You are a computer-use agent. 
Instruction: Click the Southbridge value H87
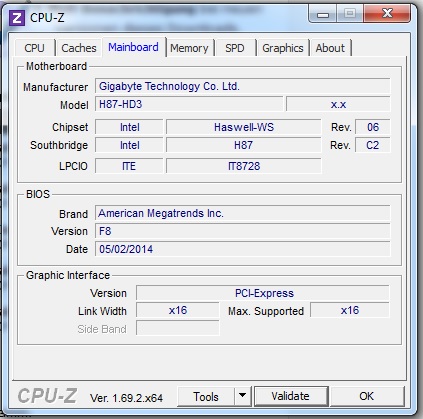tap(244, 145)
